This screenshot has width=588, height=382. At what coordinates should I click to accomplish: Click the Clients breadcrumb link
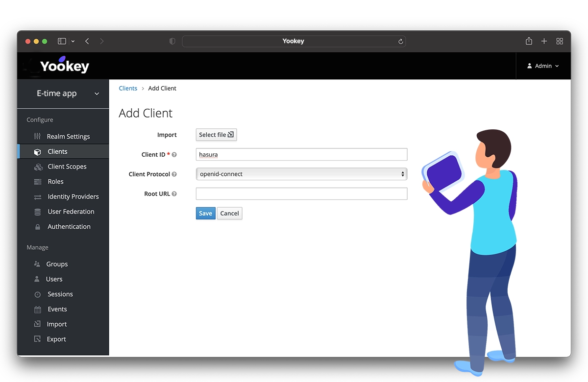click(128, 88)
